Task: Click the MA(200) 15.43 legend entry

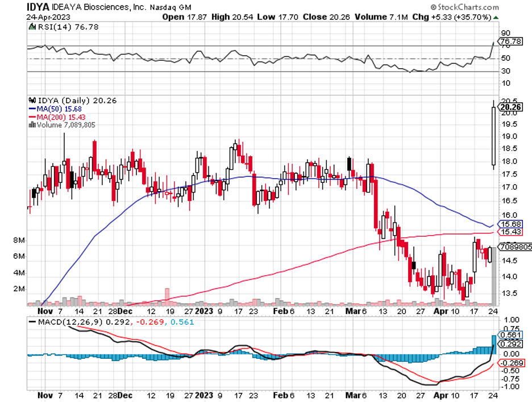Action: point(57,116)
